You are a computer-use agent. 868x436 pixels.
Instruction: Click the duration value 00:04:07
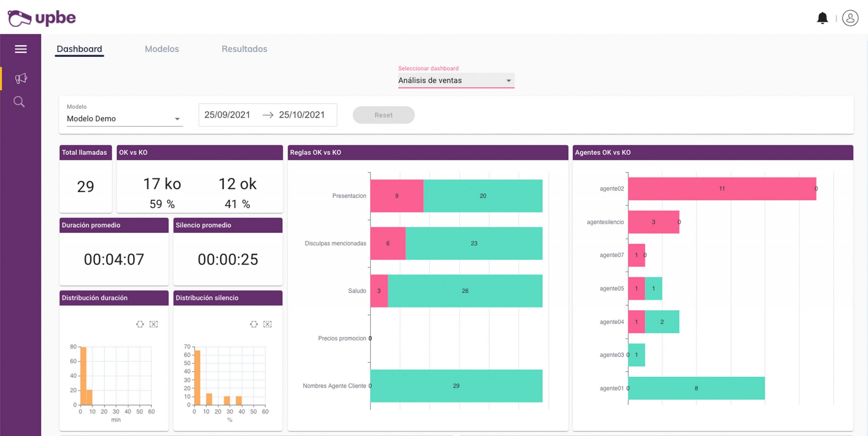coord(114,259)
